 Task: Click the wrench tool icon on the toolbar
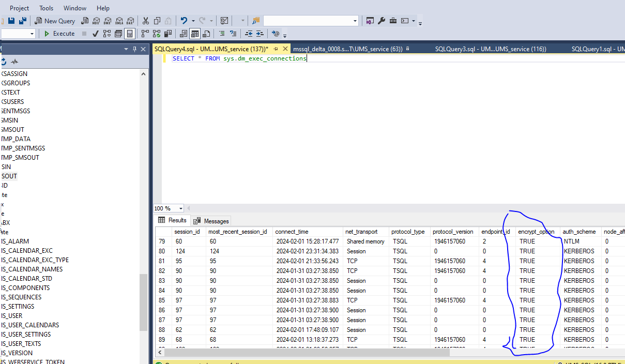[x=382, y=21]
